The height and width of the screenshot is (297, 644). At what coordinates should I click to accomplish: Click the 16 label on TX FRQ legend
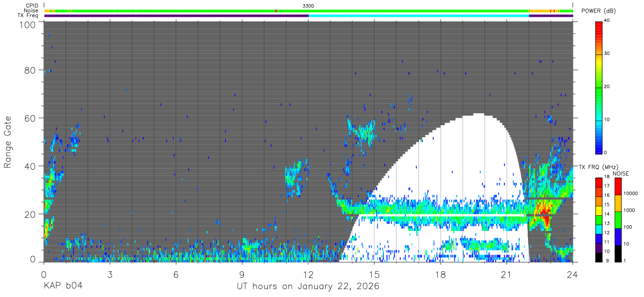(x=606, y=195)
